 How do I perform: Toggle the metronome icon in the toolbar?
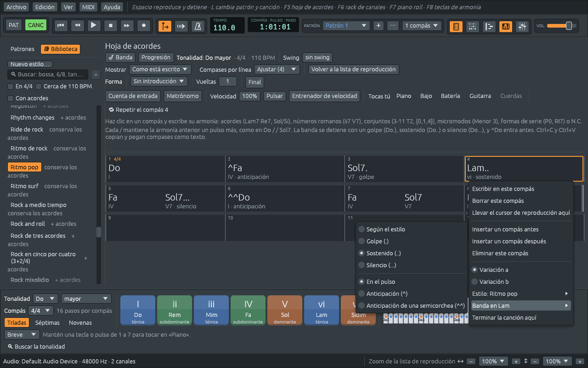pyautogui.click(x=198, y=26)
